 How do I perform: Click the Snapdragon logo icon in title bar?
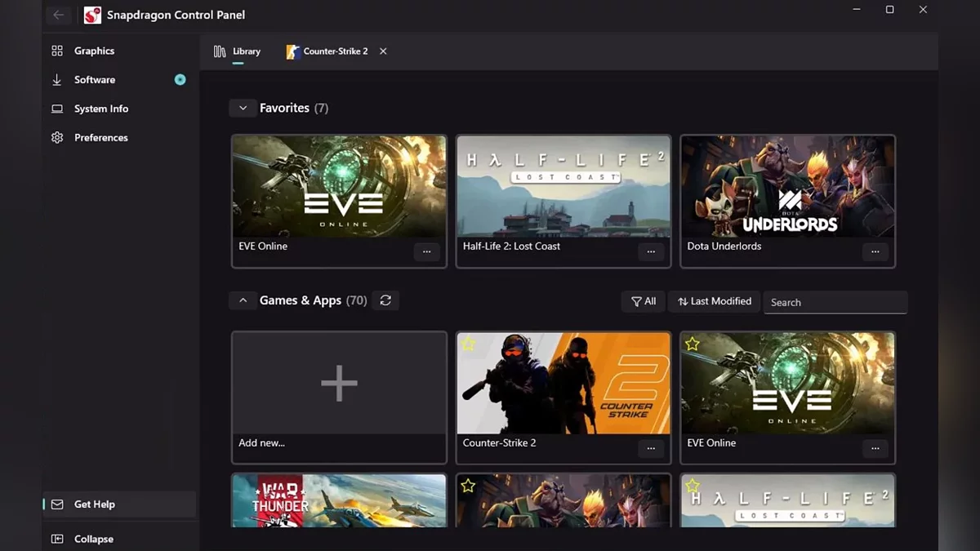(92, 15)
